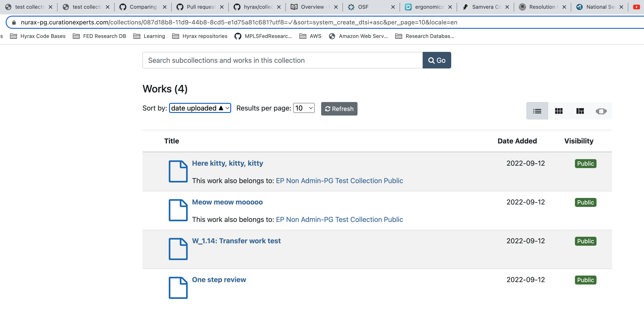Click the document icon beside Here kitty, kitty, kitty
The image size is (644, 327).
[x=178, y=171]
